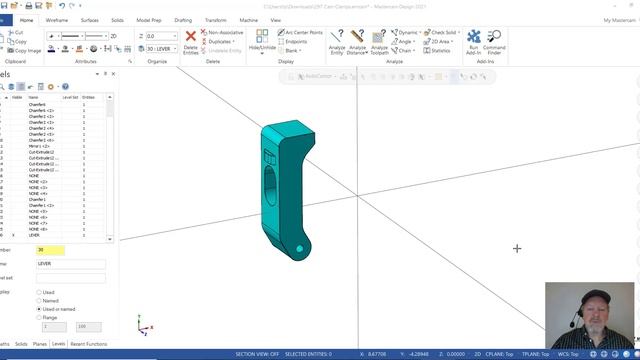Click the level Name field showing LEVER

coord(71,264)
